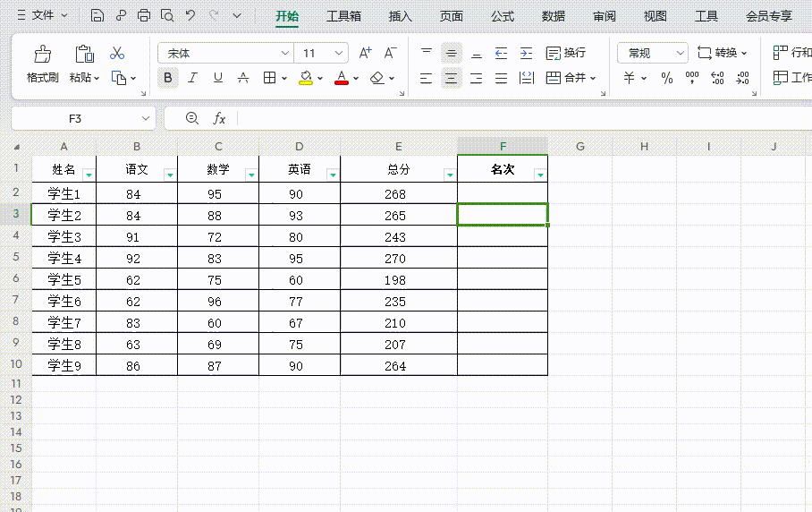Screen dimensions: 812x512
Task: Open filter dropdown on 语文 header
Action: 171,175
